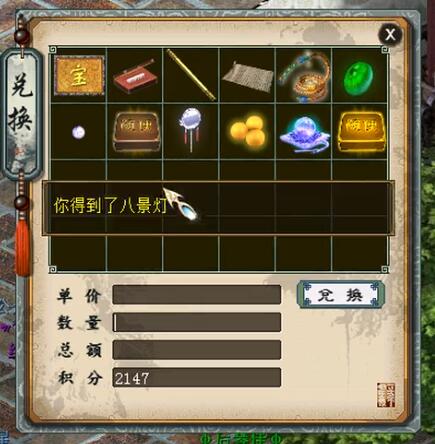Close the exchange window with X
This screenshot has height=444, width=435.
(x=390, y=34)
